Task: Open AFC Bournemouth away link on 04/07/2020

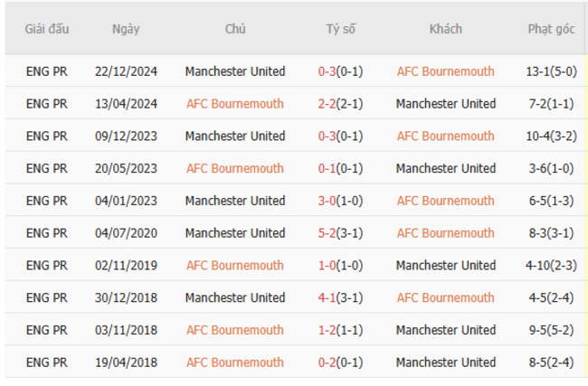Action: point(445,233)
